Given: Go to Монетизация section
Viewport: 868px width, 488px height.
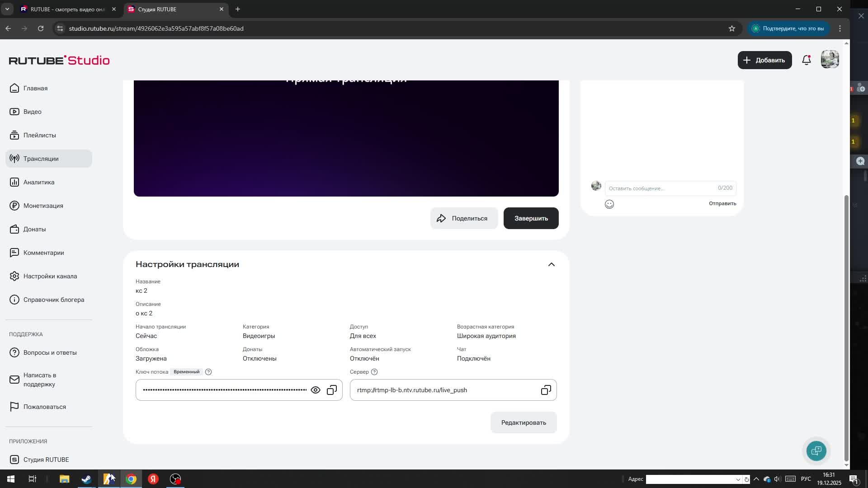Looking at the screenshot, I should pyautogui.click(x=43, y=206).
